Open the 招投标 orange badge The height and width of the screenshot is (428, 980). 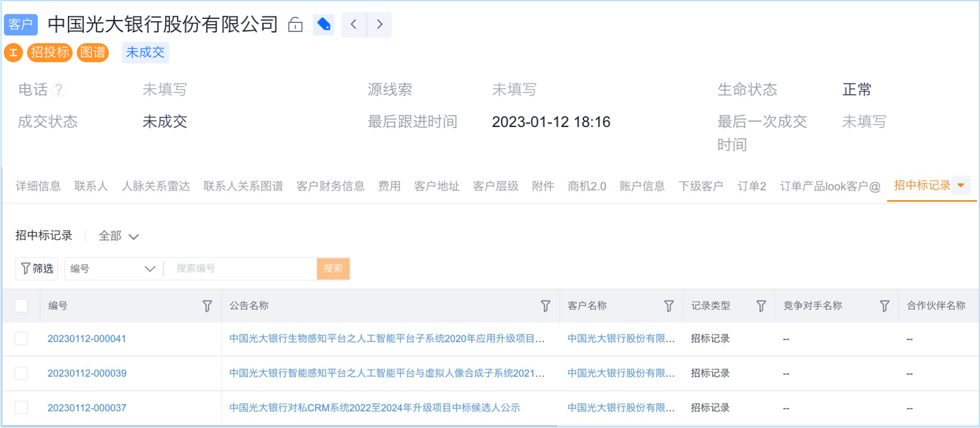point(50,53)
